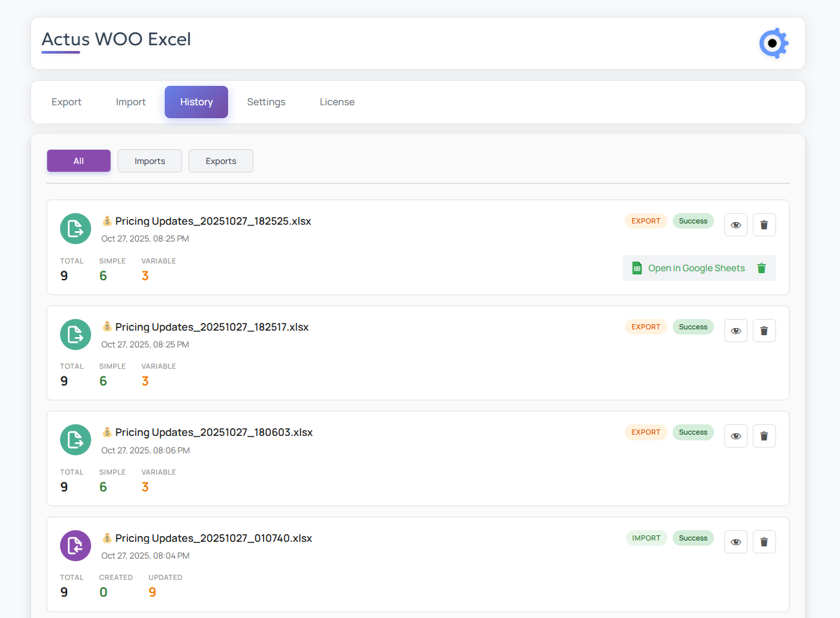The width and height of the screenshot is (840, 618).
Task: Open the License tab
Action: (x=337, y=101)
